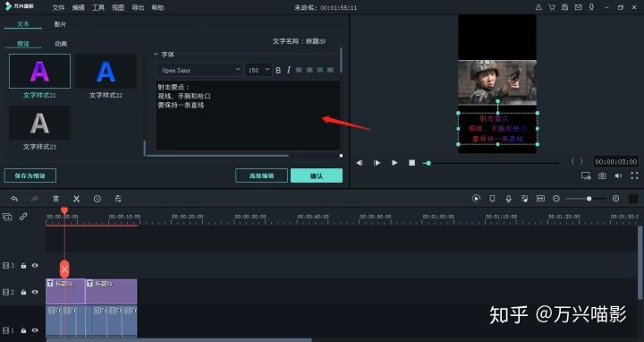
Task: Open the edit adjustments sliders icon
Action: (118, 199)
